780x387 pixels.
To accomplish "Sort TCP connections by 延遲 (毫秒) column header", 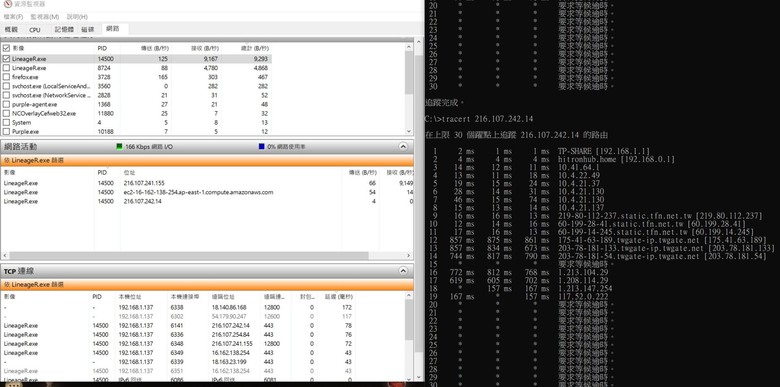I will click(338, 296).
